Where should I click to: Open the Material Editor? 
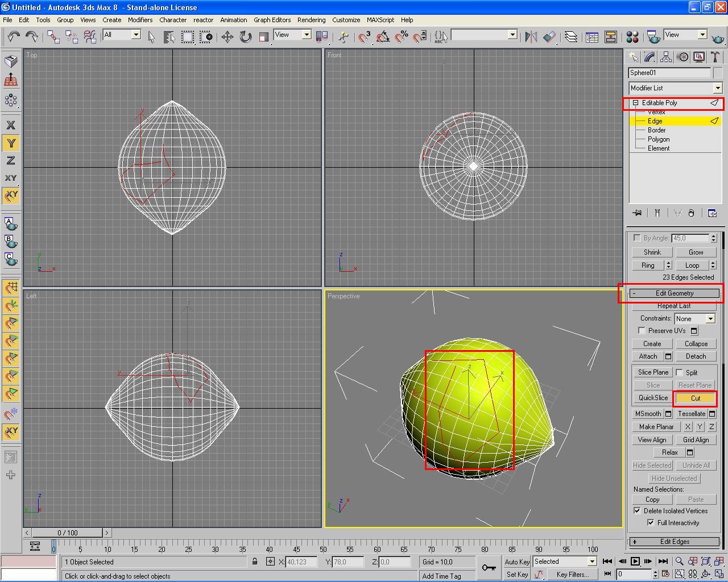[632, 37]
